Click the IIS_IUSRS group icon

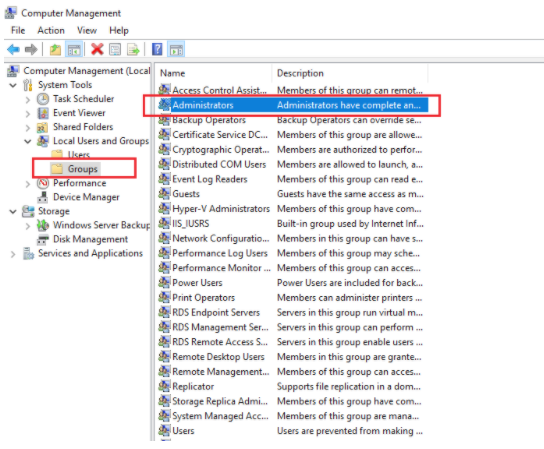164,223
